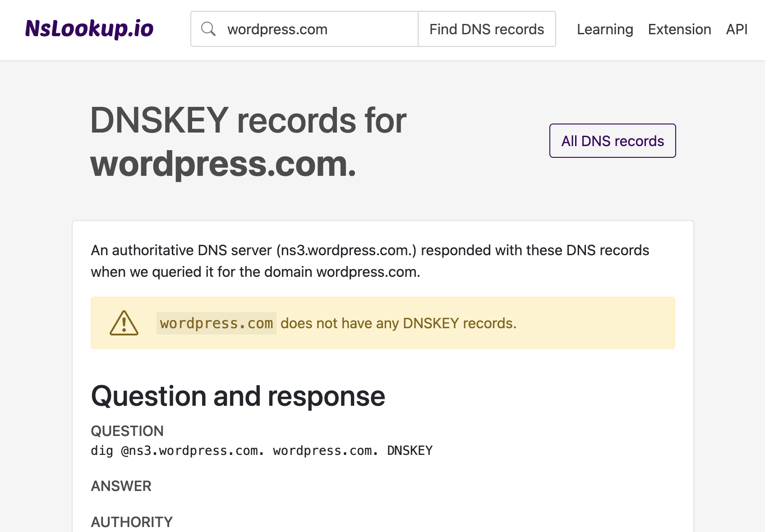The height and width of the screenshot is (532, 765).
Task: Click the magnifying glass search icon
Action: pyautogui.click(x=209, y=28)
